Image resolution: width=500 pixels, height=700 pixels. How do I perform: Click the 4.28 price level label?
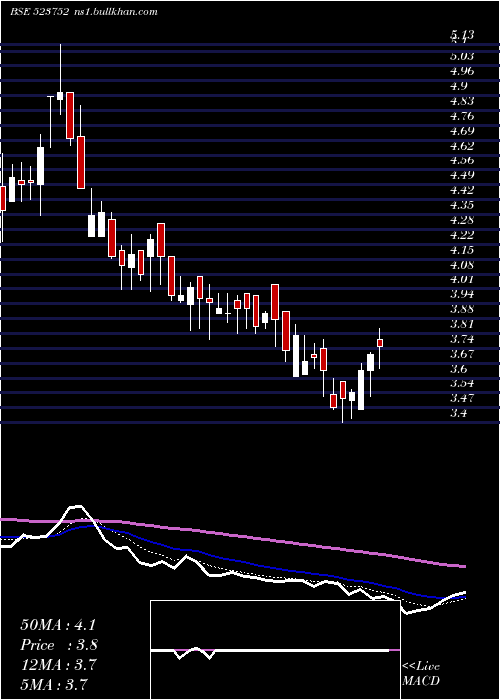click(x=462, y=220)
